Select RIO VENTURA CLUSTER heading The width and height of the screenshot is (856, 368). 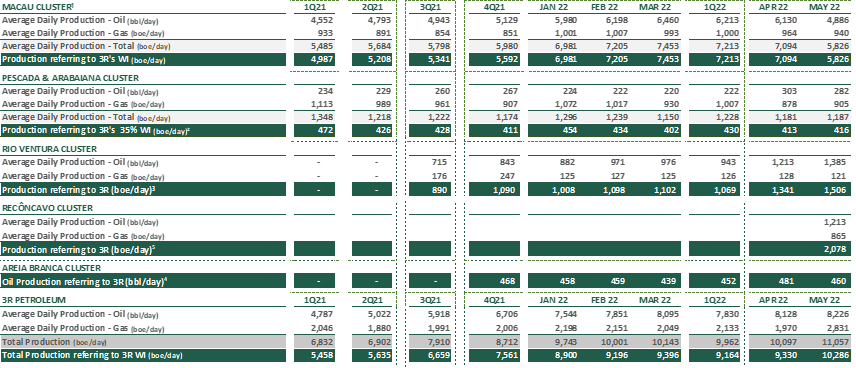tap(50, 149)
